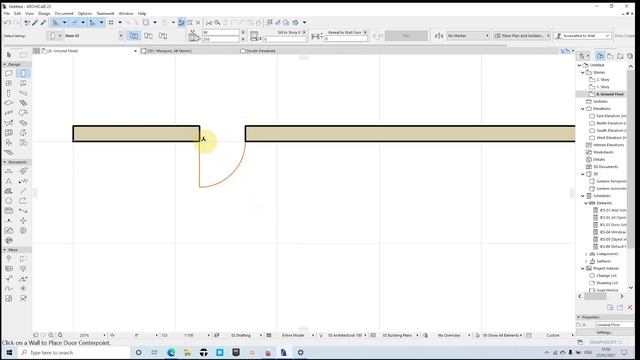Open Layout Book in the Navigator

point(620,56)
